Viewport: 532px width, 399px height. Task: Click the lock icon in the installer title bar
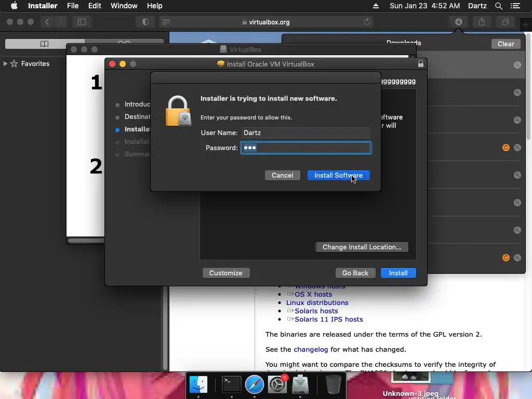click(x=421, y=64)
